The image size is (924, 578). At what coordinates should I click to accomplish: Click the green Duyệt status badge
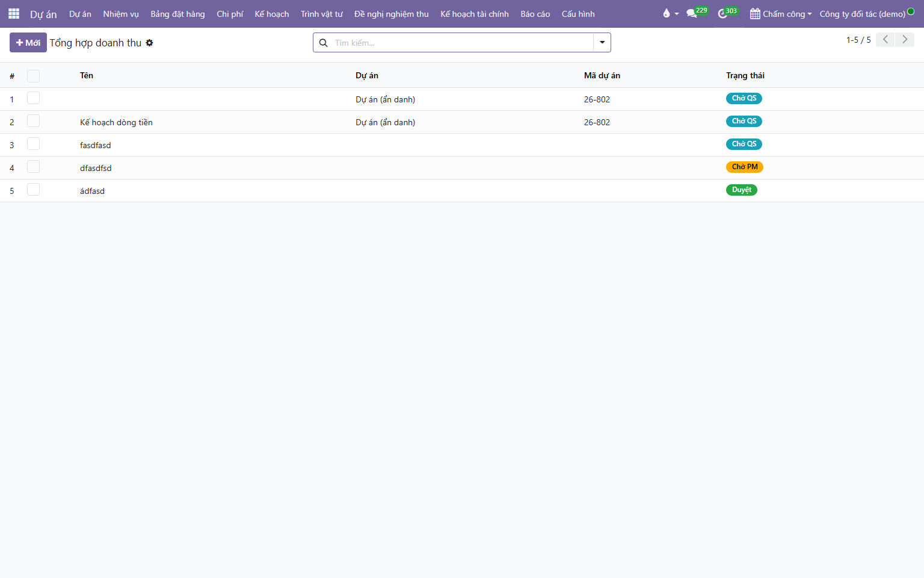742,190
